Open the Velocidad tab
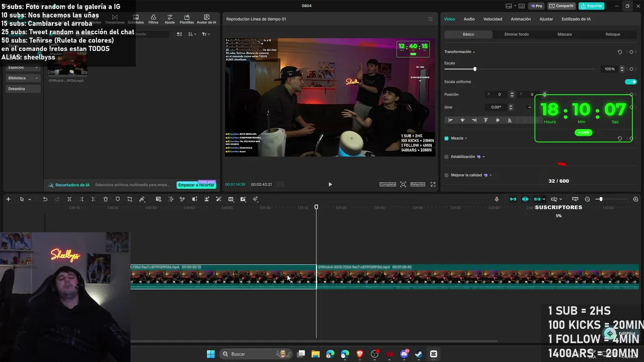This screenshot has height=362, width=644. coord(493,19)
